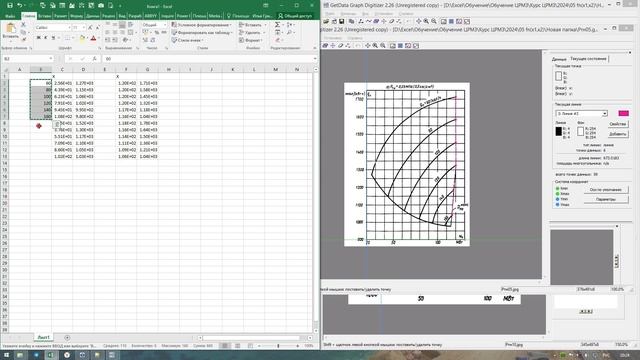Click black line color swatch in Digitizer
640x360 pixels.
558,131
